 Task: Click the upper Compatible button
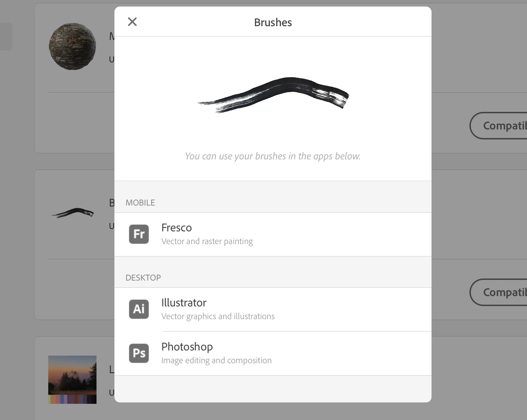[x=498, y=126]
